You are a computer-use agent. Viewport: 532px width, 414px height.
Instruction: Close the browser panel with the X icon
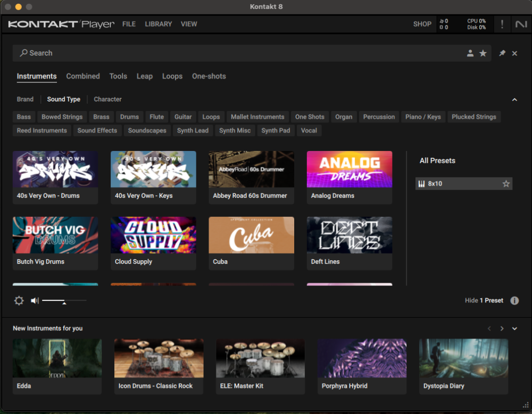click(x=514, y=53)
